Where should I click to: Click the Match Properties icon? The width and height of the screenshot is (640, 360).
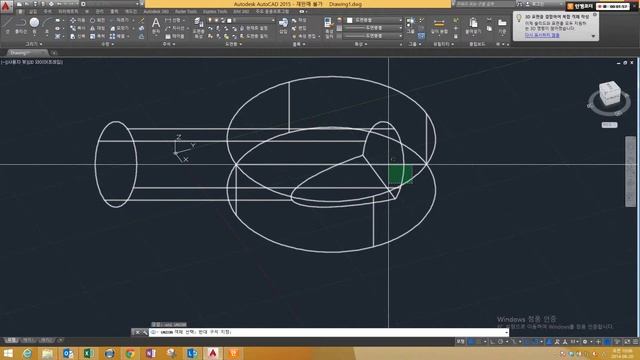coord(329,23)
